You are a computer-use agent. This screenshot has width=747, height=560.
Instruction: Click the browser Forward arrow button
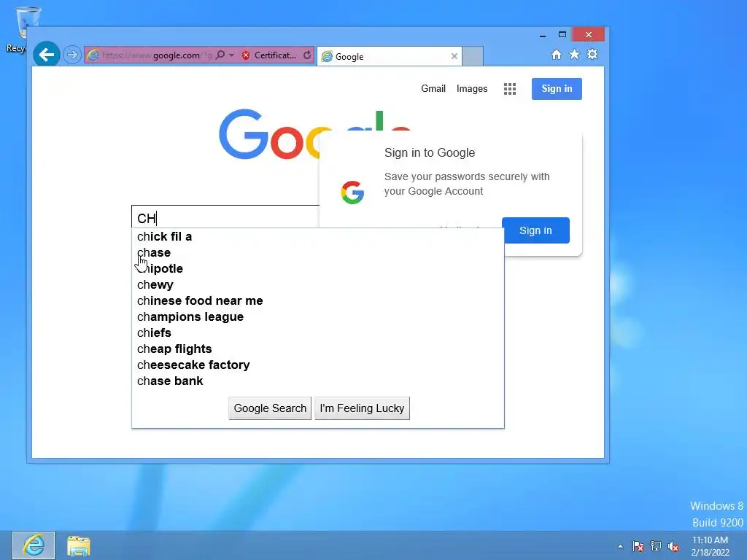pos(72,55)
